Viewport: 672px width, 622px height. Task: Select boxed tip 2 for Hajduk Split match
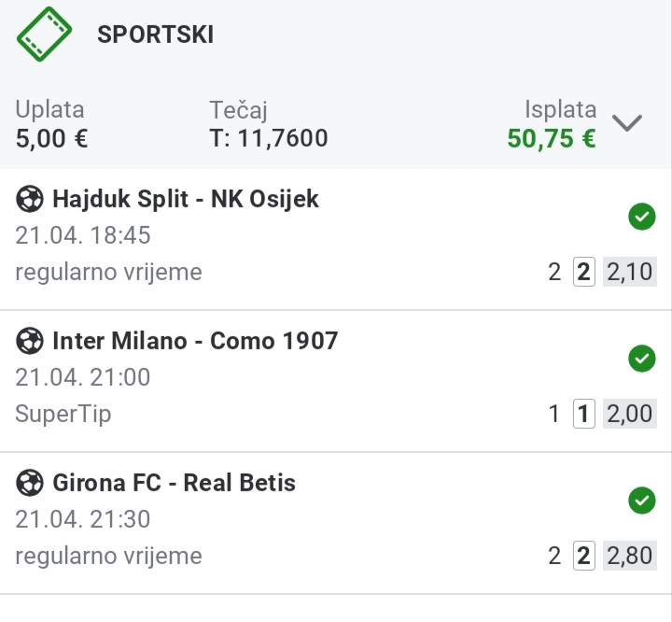coord(584,272)
